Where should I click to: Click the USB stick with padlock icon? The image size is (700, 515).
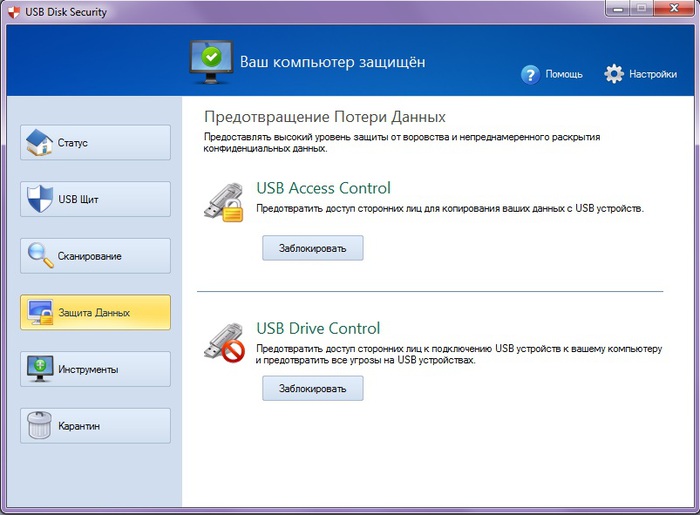(224, 202)
